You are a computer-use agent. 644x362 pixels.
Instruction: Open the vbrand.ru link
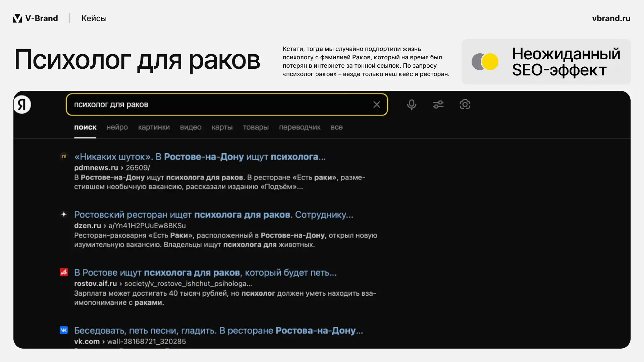click(611, 18)
